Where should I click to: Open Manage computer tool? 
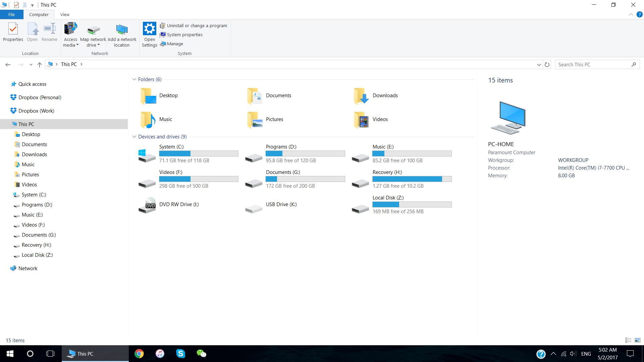(x=171, y=44)
